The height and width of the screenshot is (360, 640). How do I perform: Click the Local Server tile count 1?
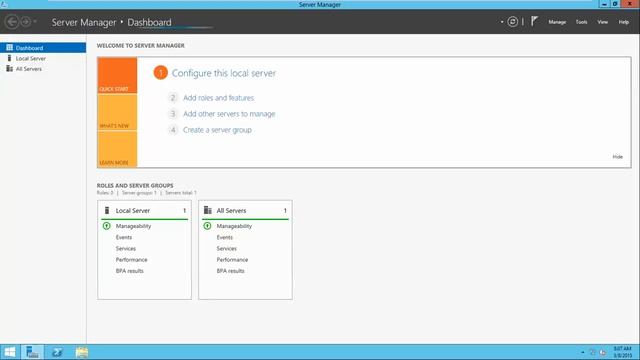[184, 211]
